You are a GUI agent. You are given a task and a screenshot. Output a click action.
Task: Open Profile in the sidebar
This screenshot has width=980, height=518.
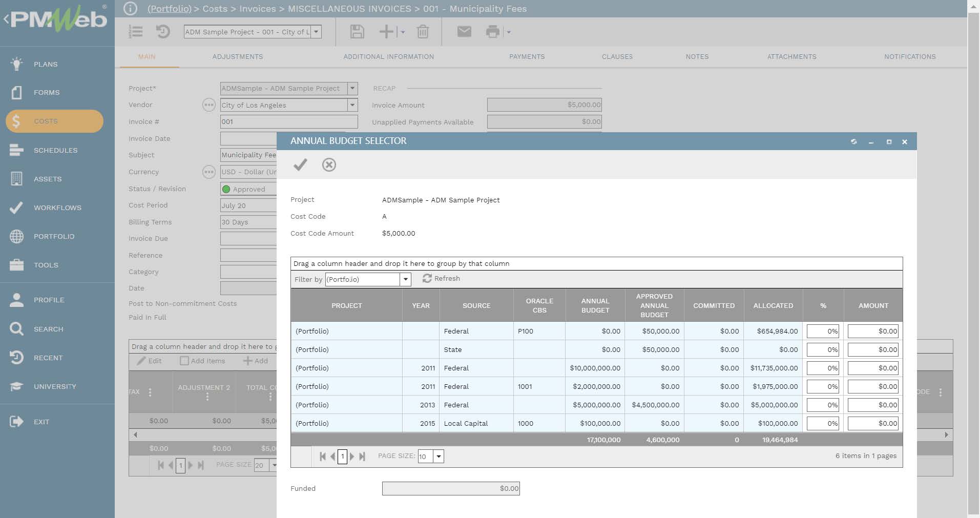click(49, 300)
